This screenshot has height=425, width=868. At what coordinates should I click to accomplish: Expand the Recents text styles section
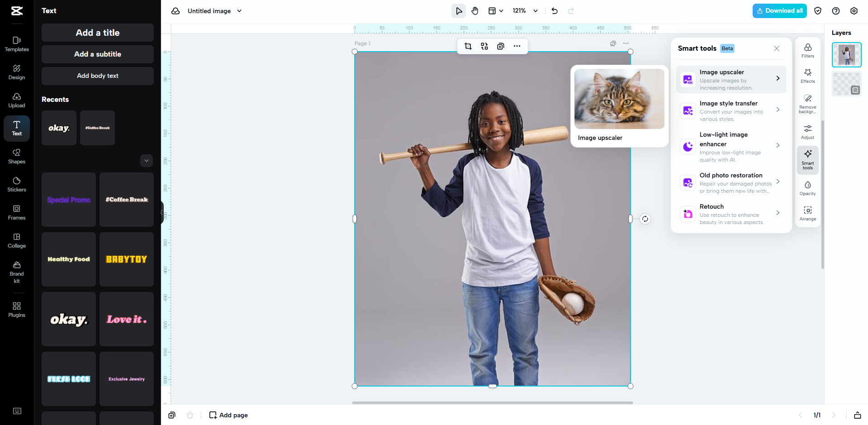pyautogui.click(x=146, y=160)
